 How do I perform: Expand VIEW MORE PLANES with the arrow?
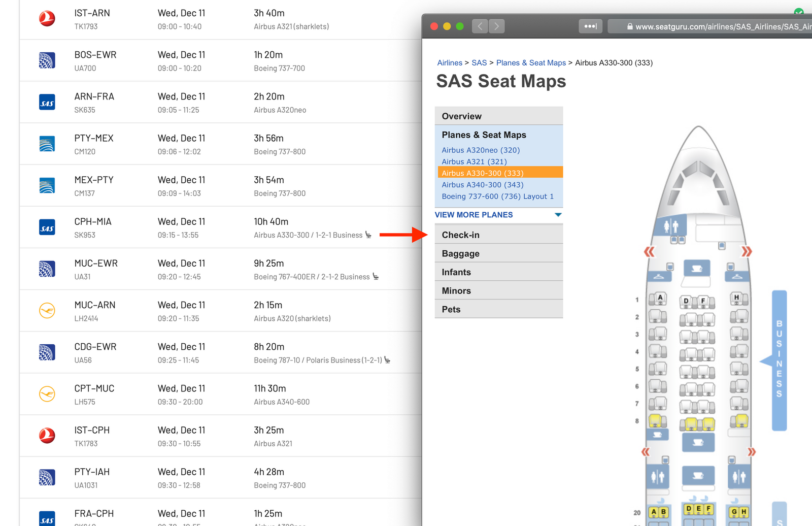pos(558,215)
